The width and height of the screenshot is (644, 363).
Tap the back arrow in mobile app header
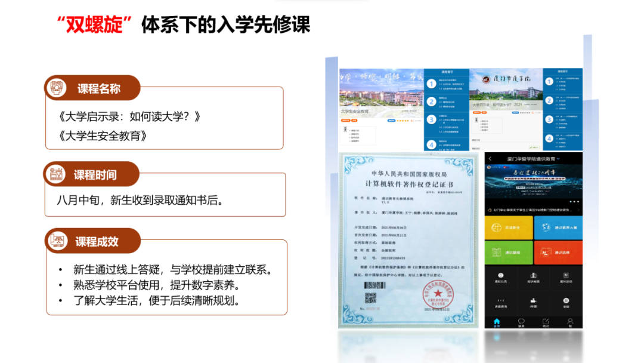click(490, 159)
